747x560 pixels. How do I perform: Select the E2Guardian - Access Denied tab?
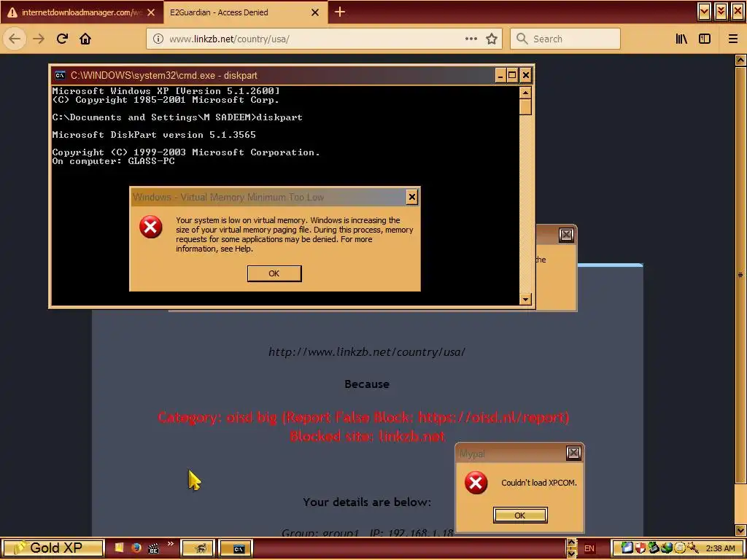tap(245, 12)
